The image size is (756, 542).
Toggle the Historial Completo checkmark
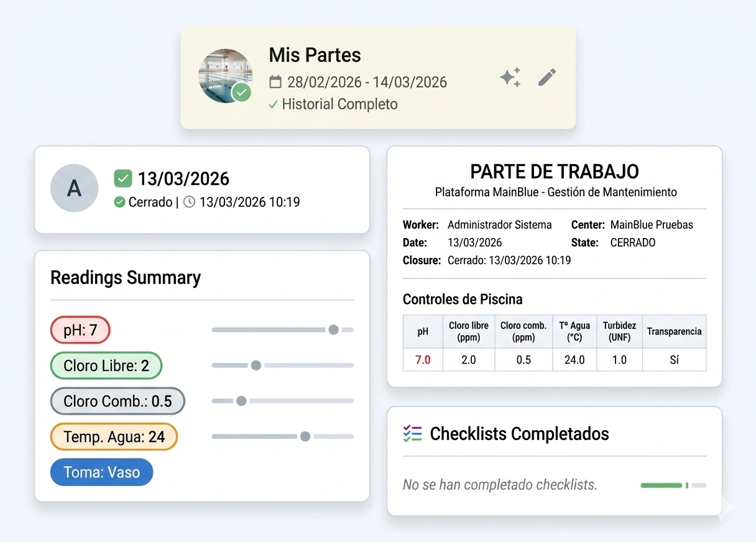point(273,104)
